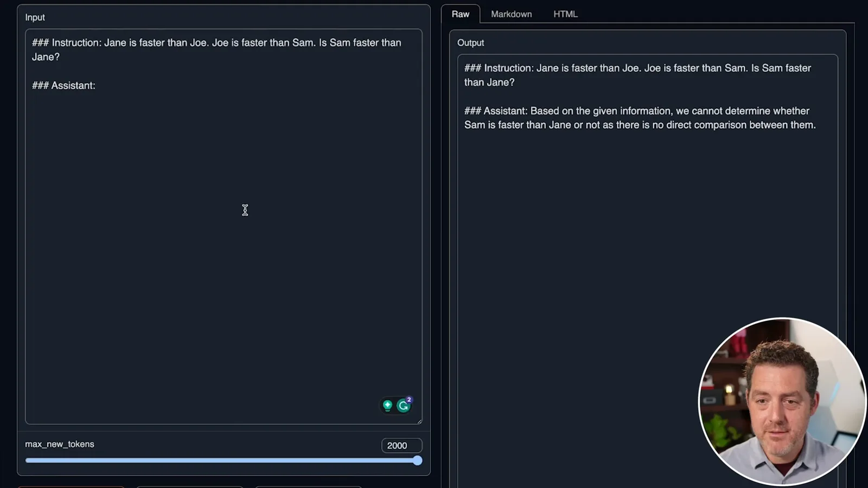Click the Output text area

[647, 271]
